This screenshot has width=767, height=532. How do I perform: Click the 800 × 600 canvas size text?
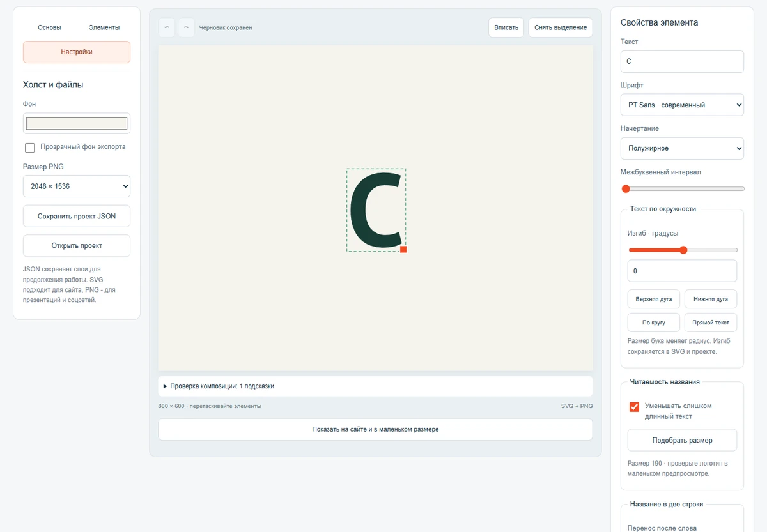tap(210, 406)
